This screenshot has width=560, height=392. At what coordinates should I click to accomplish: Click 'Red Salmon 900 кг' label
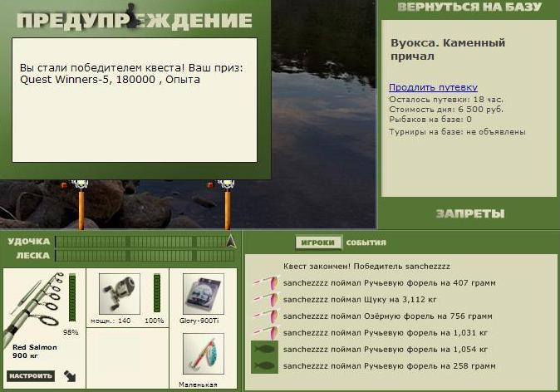click(35, 351)
